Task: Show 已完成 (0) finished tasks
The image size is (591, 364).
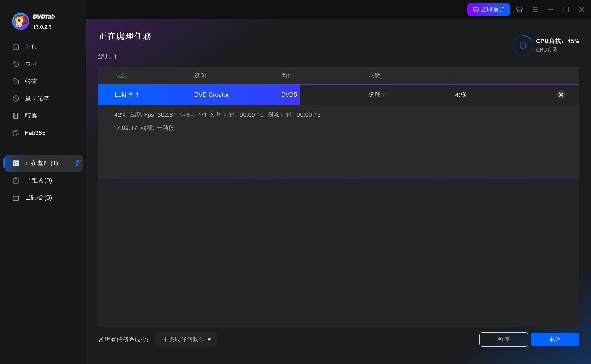Action: 38,180
